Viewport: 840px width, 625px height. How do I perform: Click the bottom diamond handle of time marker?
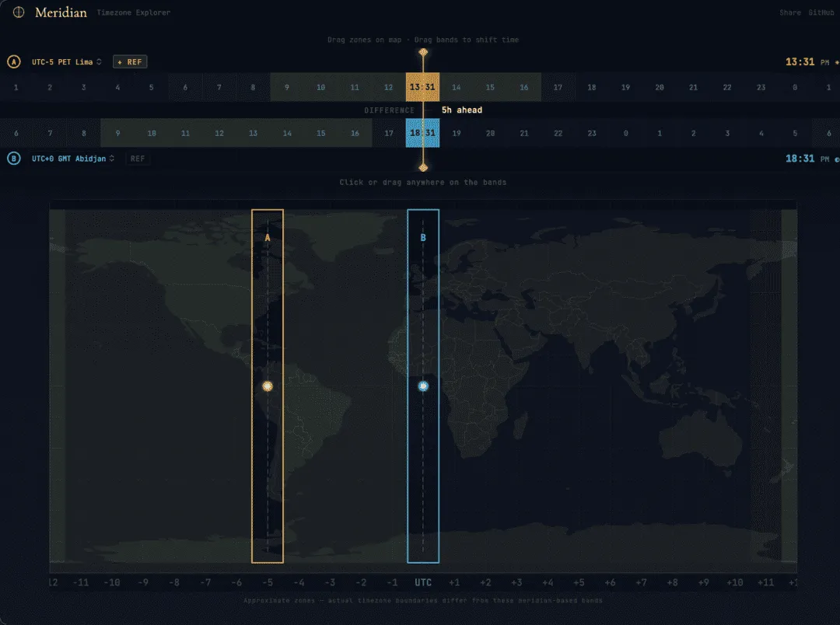click(x=423, y=167)
